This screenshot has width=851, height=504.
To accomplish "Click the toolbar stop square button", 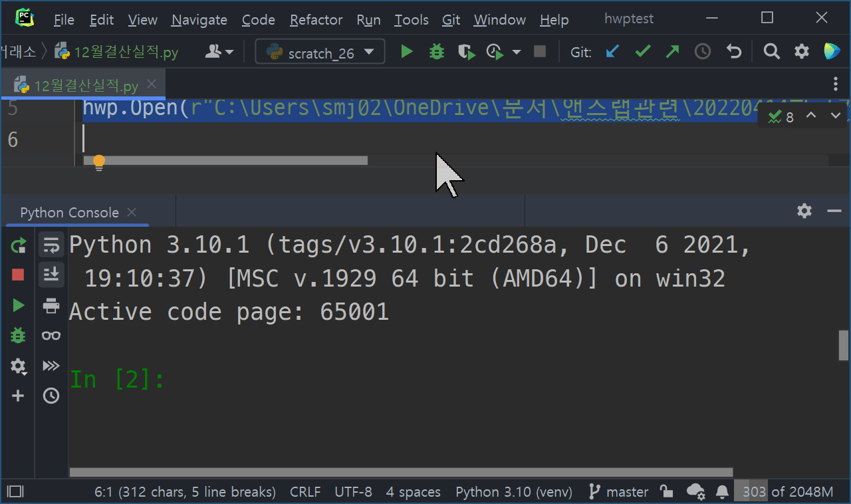I will click(x=540, y=51).
